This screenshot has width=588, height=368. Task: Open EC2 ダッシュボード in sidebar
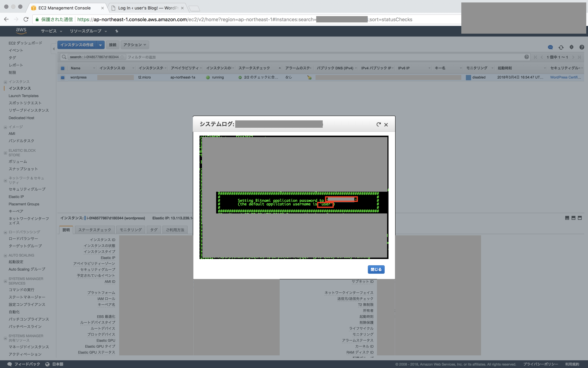26,43
